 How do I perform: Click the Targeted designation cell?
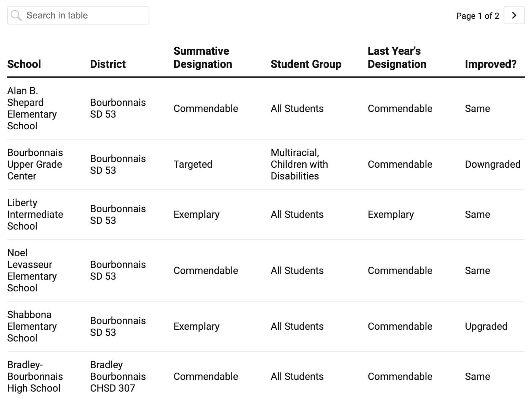[193, 164]
